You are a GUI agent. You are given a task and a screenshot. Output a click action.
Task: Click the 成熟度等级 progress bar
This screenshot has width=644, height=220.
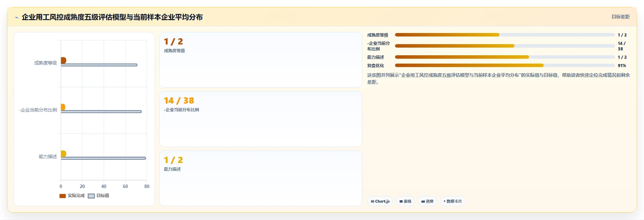point(505,35)
